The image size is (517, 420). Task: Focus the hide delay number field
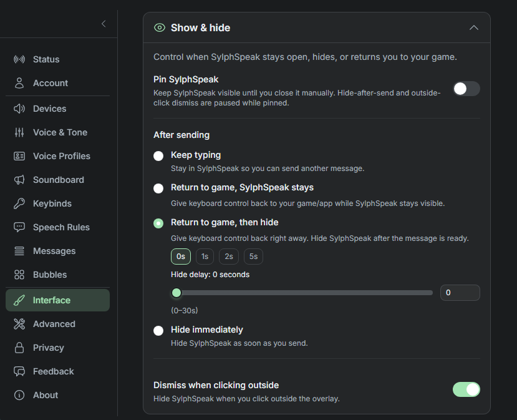coord(460,293)
